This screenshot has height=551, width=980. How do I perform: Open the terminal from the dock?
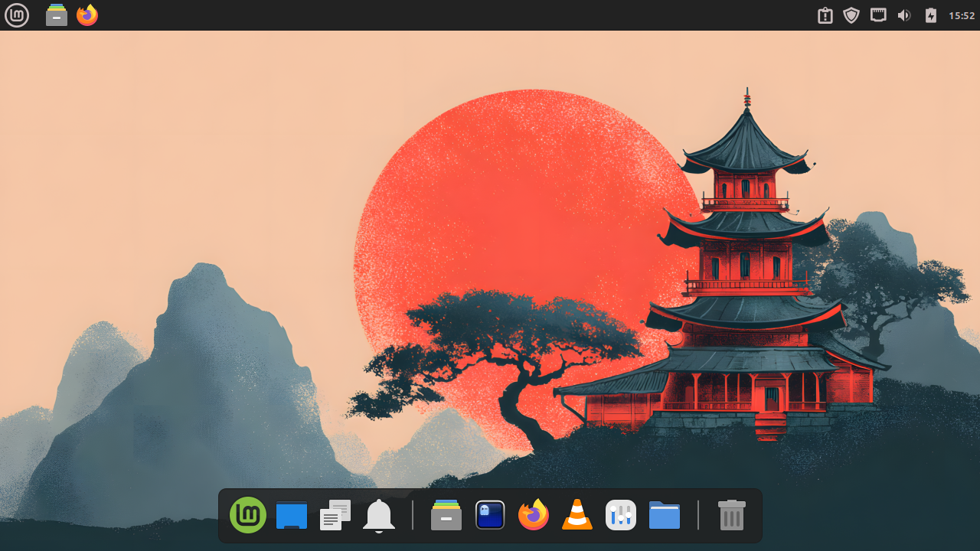pyautogui.click(x=489, y=515)
